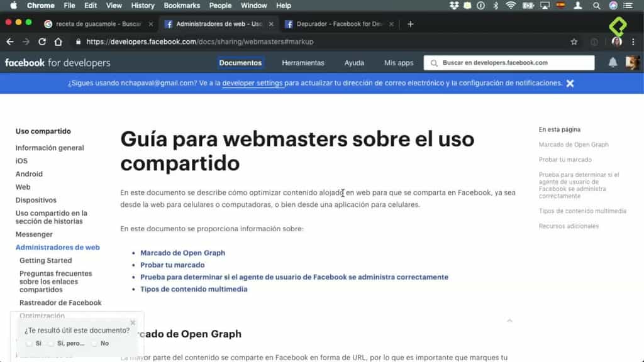The image size is (644, 362).
Task: Open a new browser tab
Action: pyautogui.click(x=410, y=25)
